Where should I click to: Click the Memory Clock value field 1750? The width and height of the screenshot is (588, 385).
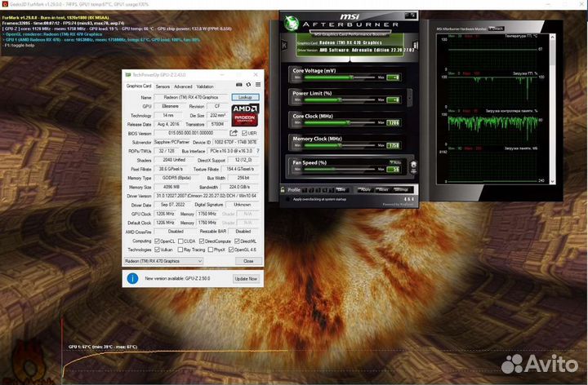[x=394, y=145]
